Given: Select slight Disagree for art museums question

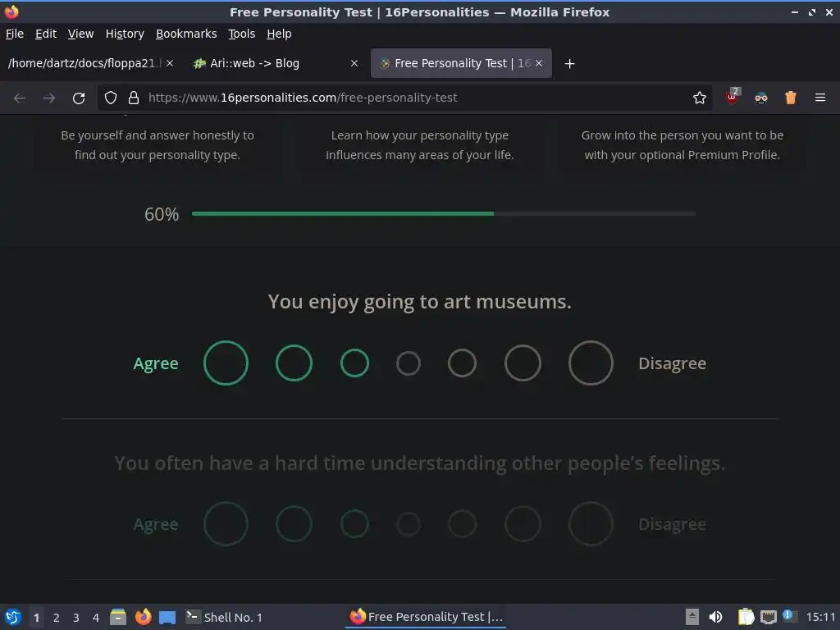Looking at the screenshot, I should (x=463, y=363).
